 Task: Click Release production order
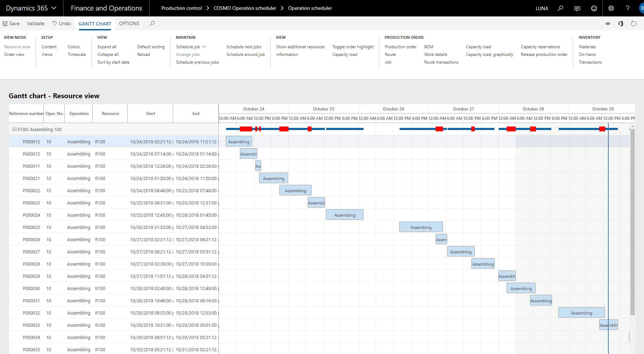click(x=544, y=55)
